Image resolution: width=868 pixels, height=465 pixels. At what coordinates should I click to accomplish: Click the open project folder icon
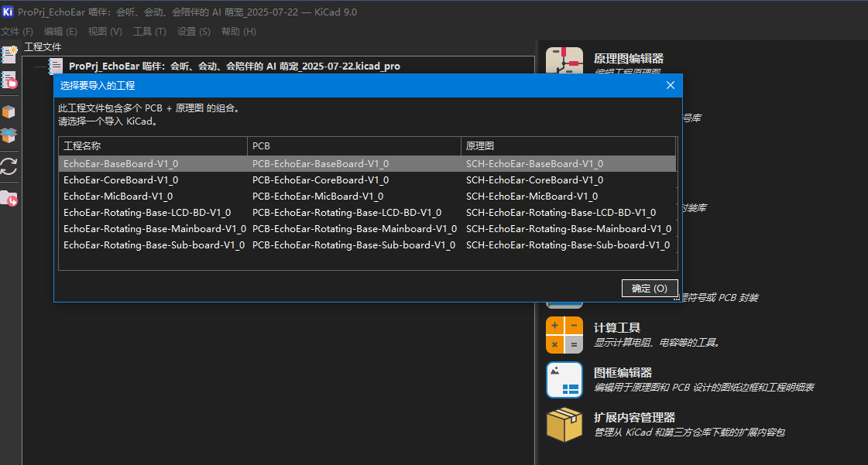pyautogui.click(x=9, y=198)
